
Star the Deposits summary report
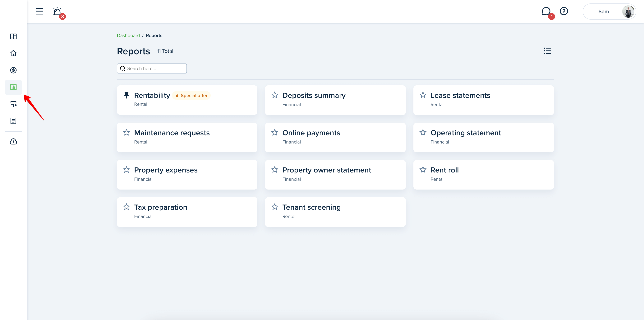pyautogui.click(x=274, y=95)
